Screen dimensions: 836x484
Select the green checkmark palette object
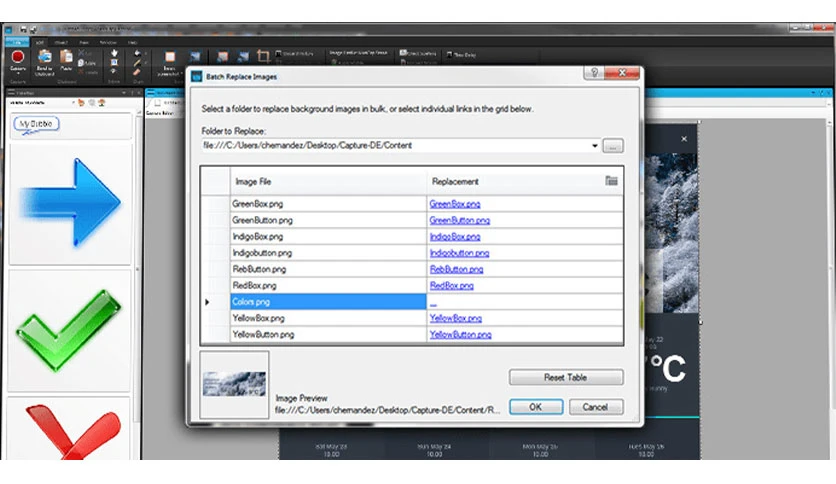coord(69,329)
